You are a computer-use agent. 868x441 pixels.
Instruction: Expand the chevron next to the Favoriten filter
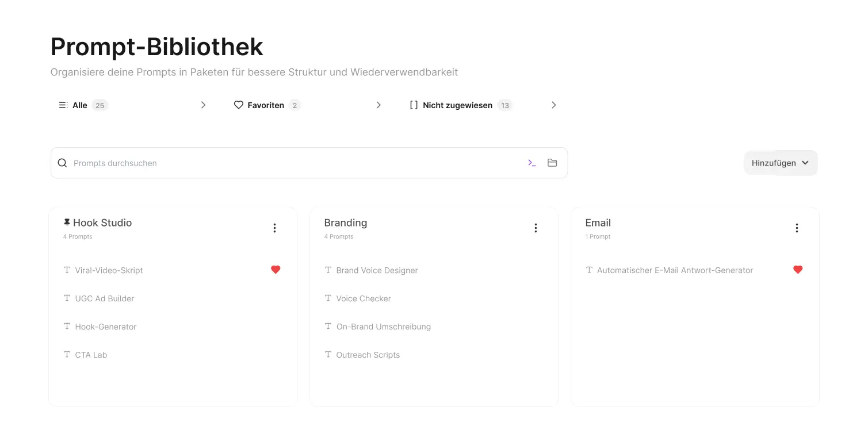click(378, 105)
